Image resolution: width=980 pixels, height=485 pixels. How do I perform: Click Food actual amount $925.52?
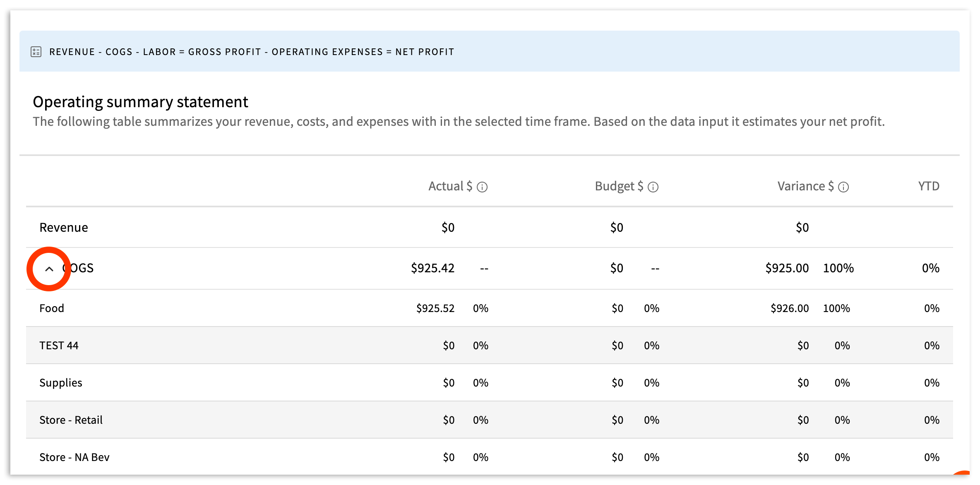(435, 308)
